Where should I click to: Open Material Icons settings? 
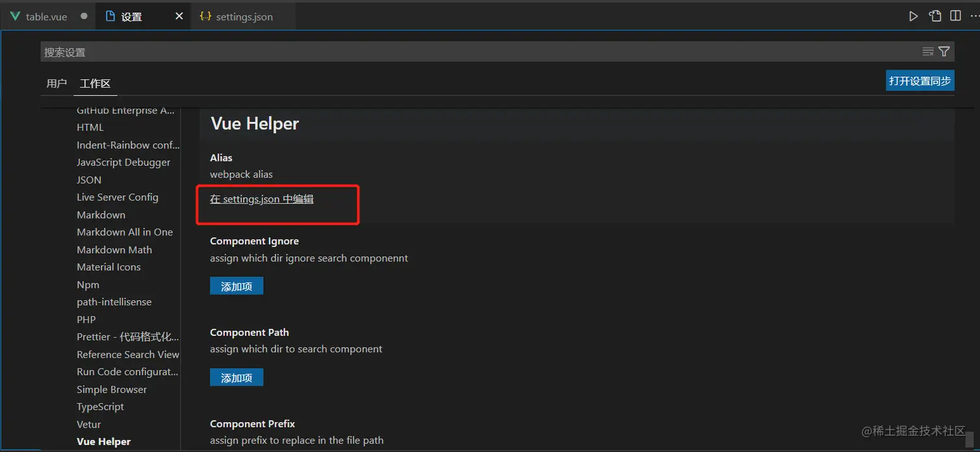(x=108, y=267)
